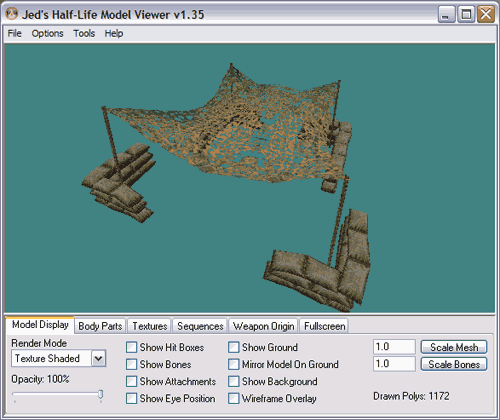Click the application icon in title bar

click(x=12, y=14)
